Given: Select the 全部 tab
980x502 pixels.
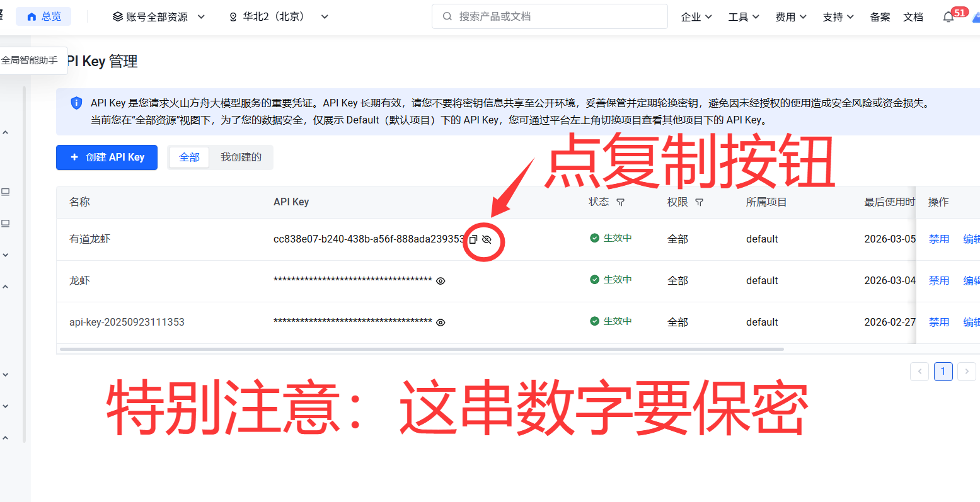Looking at the screenshot, I should pyautogui.click(x=189, y=157).
